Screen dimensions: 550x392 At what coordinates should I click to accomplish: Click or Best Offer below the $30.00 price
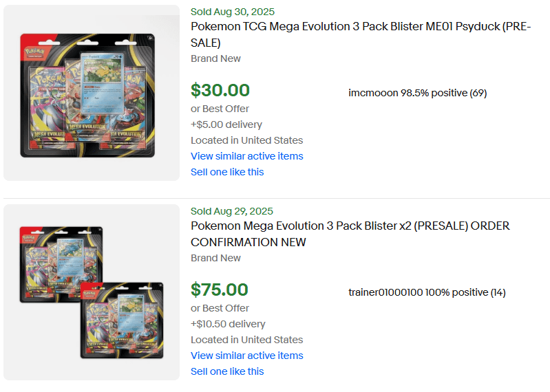click(220, 109)
